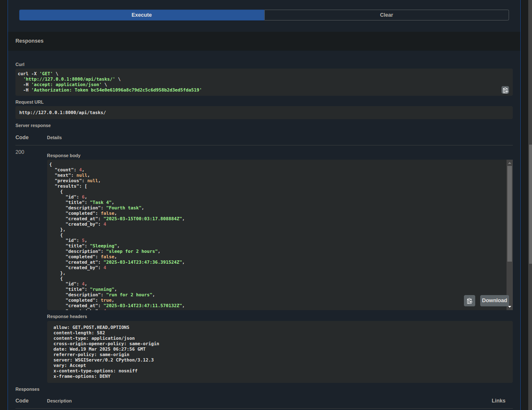Click the allow: GET,POST,HEAD,OPTIONS header

pyautogui.click(x=91, y=328)
